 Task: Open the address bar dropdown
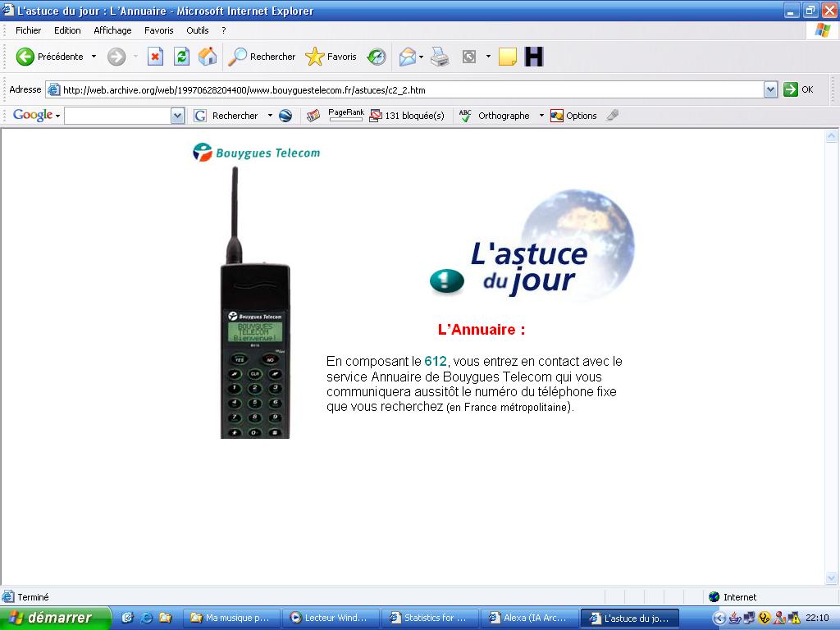(770, 90)
